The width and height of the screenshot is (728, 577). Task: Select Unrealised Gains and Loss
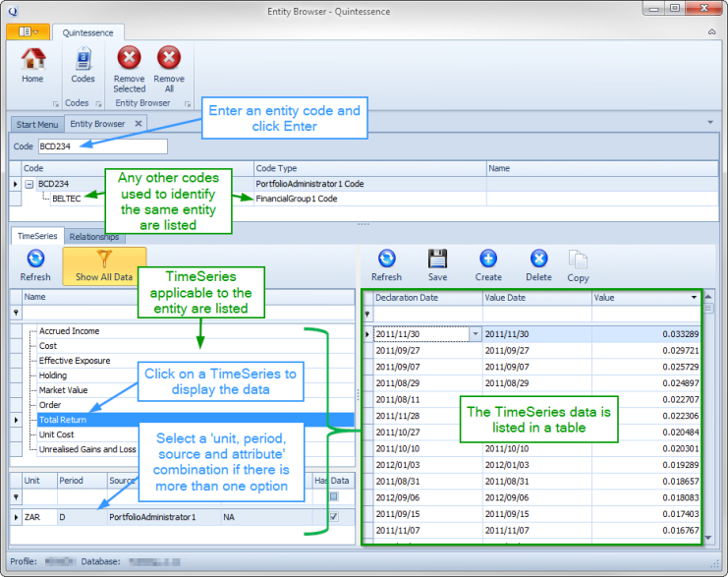pos(87,449)
